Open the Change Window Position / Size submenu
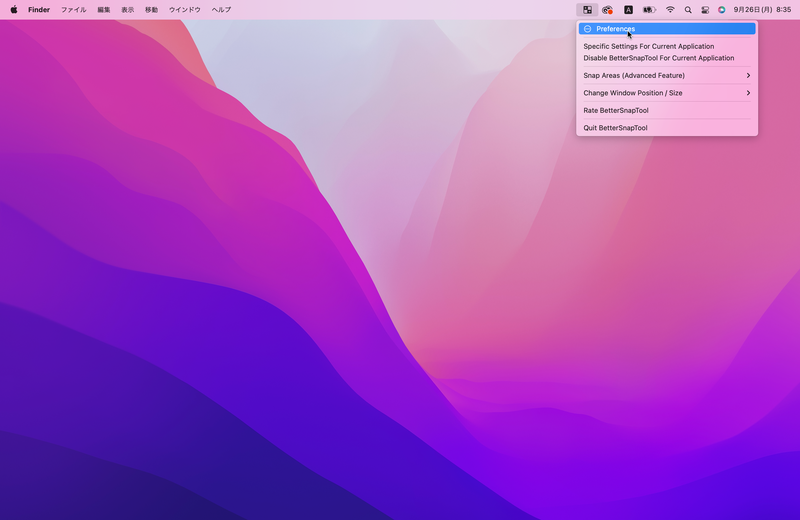The height and width of the screenshot is (520, 800). (x=667, y=93)
